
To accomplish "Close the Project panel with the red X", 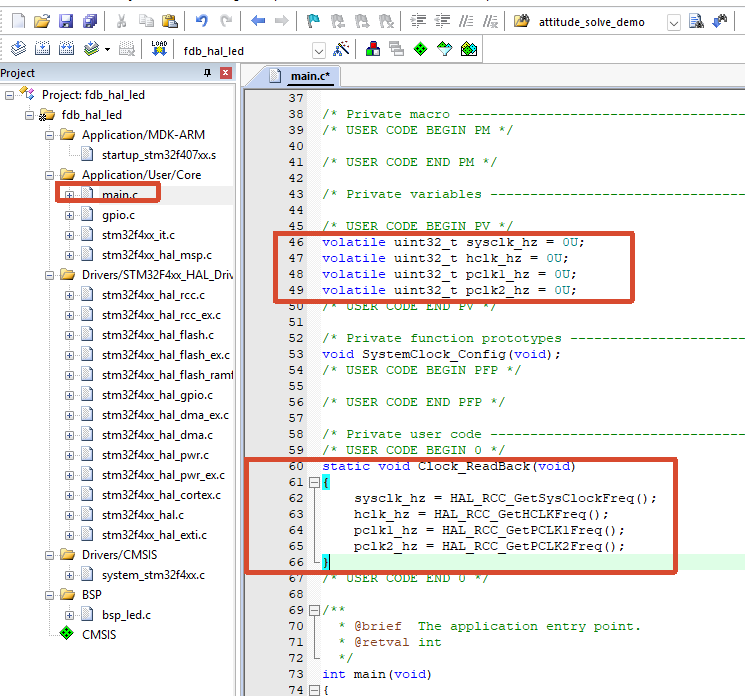I will 226,73.
